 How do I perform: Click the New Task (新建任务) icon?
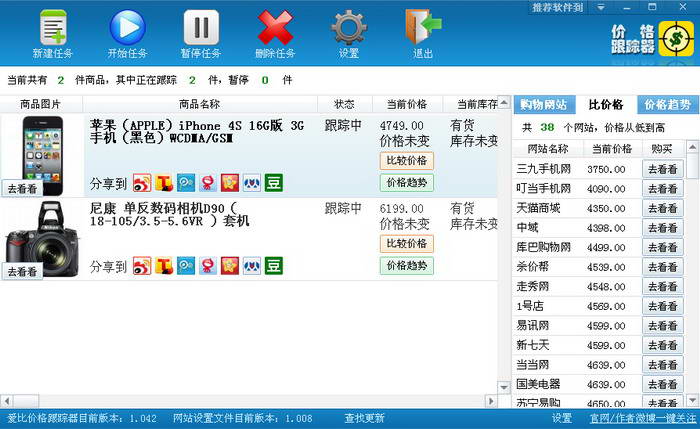[x=53, y=28]
